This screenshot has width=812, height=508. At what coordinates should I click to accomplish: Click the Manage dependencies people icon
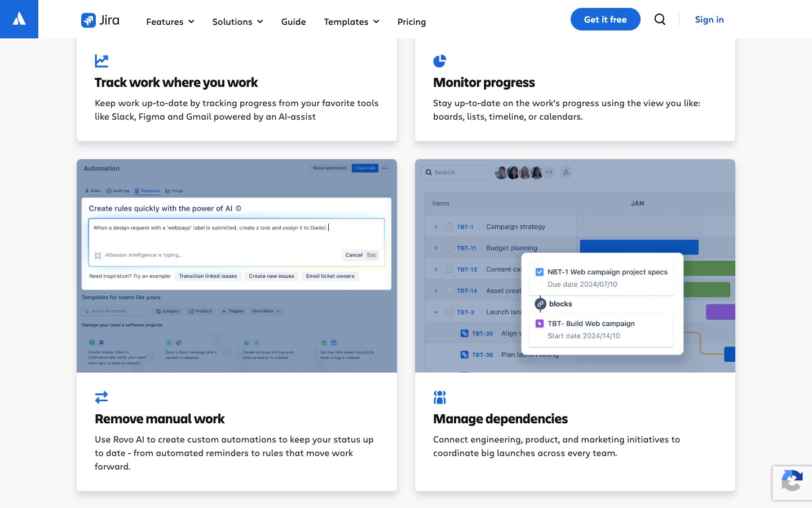(440, 397)
